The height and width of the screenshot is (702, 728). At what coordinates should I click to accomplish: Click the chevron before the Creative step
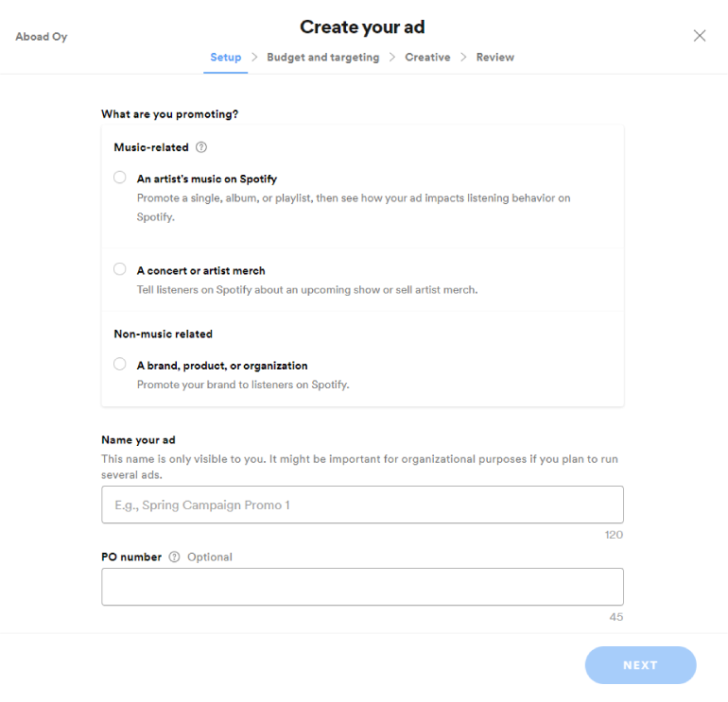392,58
